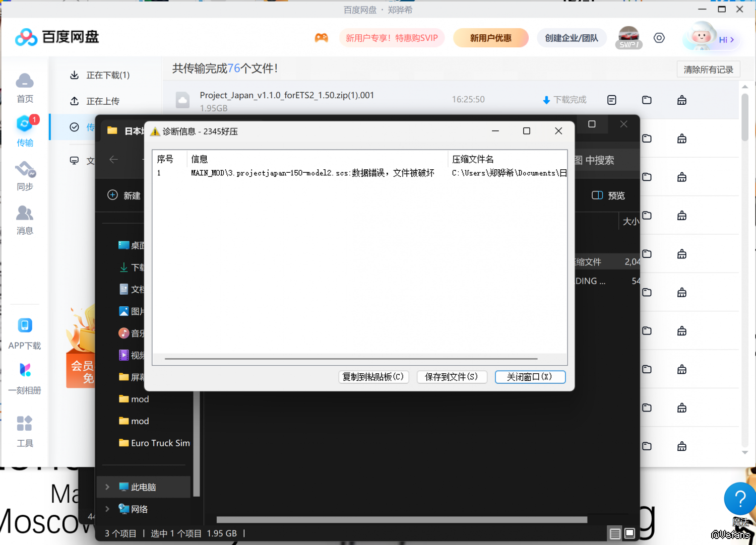Switch Explorer to details list view

(x=615, y=533)
